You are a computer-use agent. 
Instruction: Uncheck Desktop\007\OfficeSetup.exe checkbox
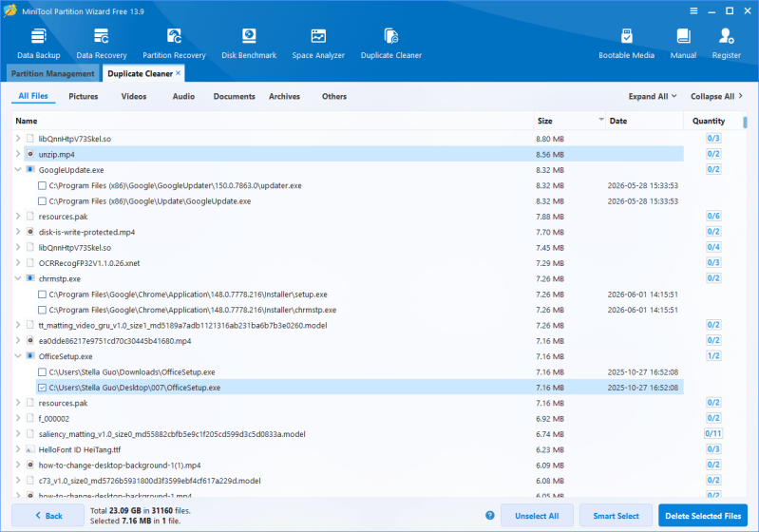click(x=42, y=388)
